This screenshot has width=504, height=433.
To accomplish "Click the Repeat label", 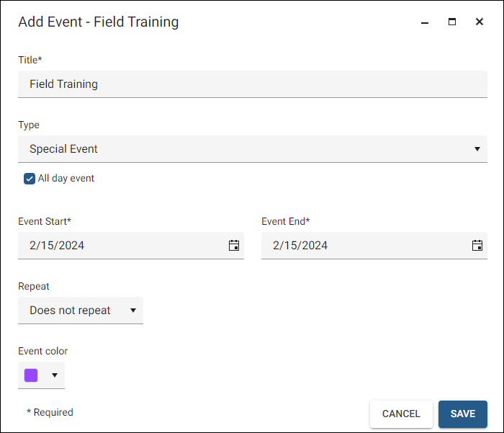I will (x=33, y=286).
